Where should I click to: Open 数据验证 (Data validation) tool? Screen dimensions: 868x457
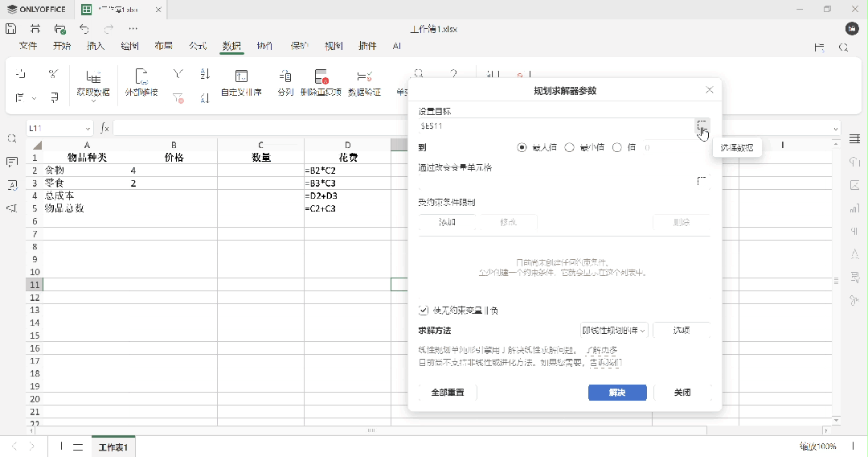pyautogui.click(x=364, y=83)
